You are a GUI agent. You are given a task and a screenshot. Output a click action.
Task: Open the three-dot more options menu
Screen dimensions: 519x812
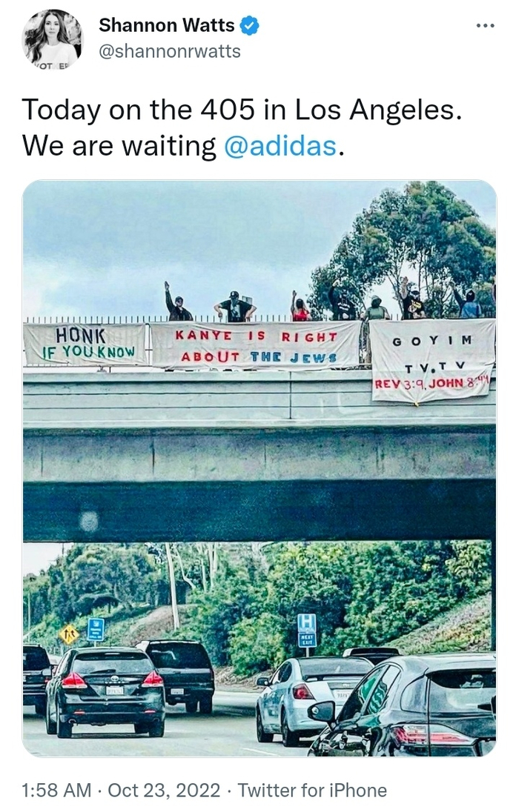(486, 25)
